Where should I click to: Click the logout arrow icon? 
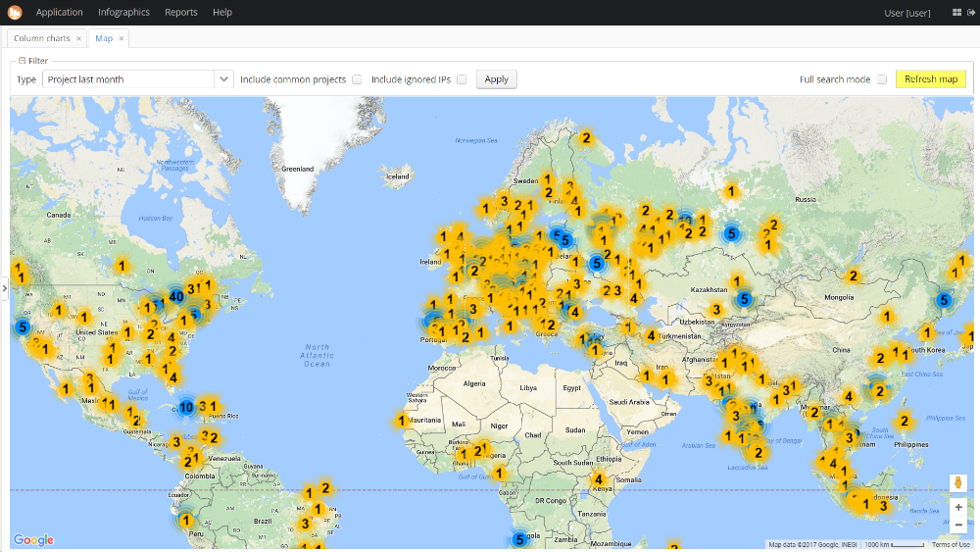[971, 13]
